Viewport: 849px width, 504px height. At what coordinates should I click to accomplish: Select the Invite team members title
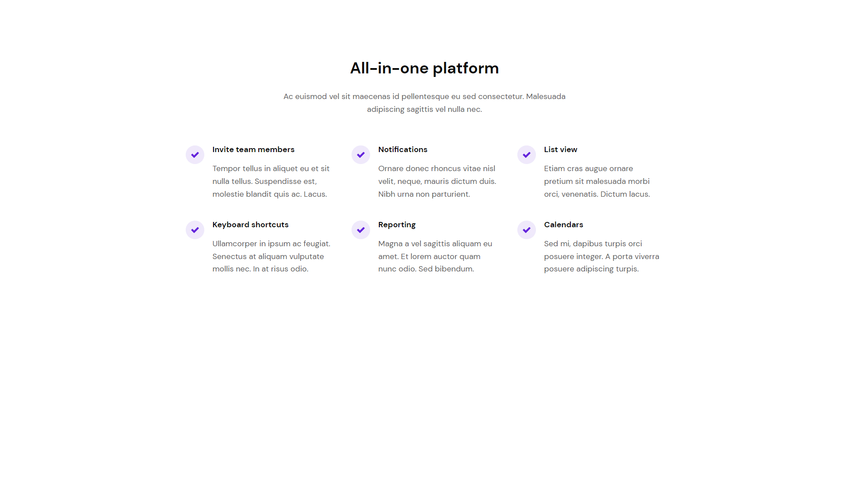tap(253, 149)
